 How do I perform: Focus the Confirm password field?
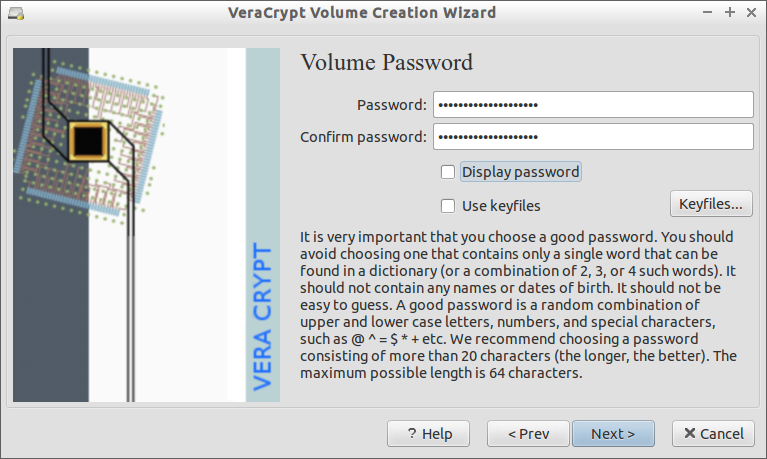click(x=593, y=137)
